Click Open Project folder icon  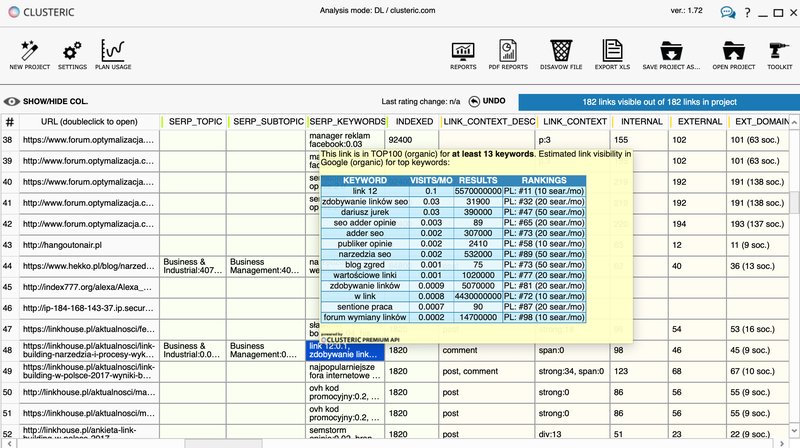[x=734, y=55]
